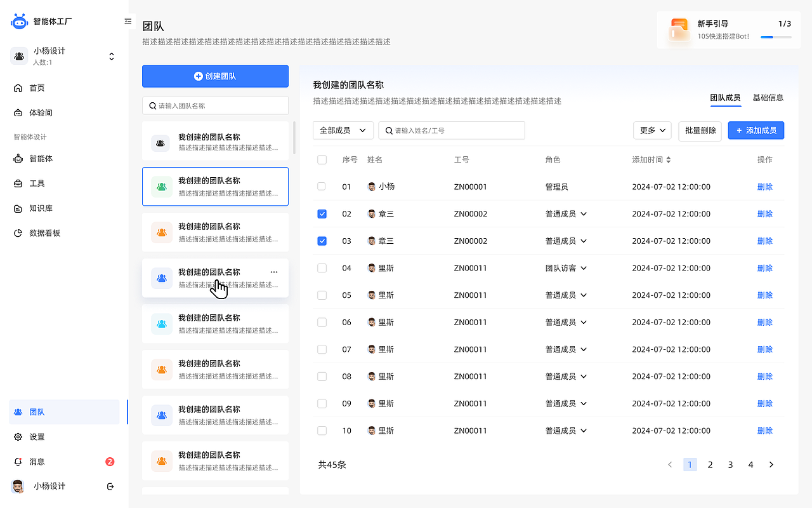Collapse the sidebar with the menu fold icon

(x=128, y=22)
